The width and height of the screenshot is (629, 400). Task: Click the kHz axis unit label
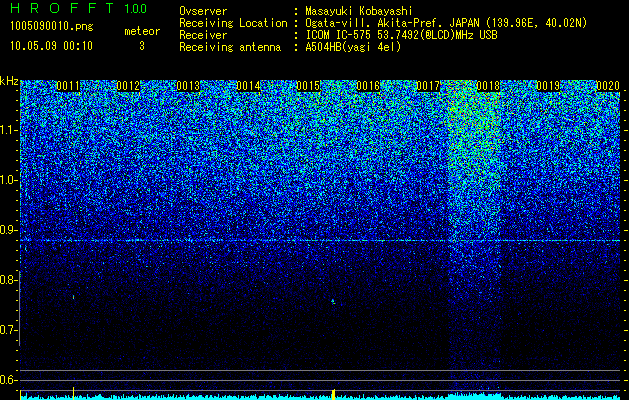coord(9,81)
